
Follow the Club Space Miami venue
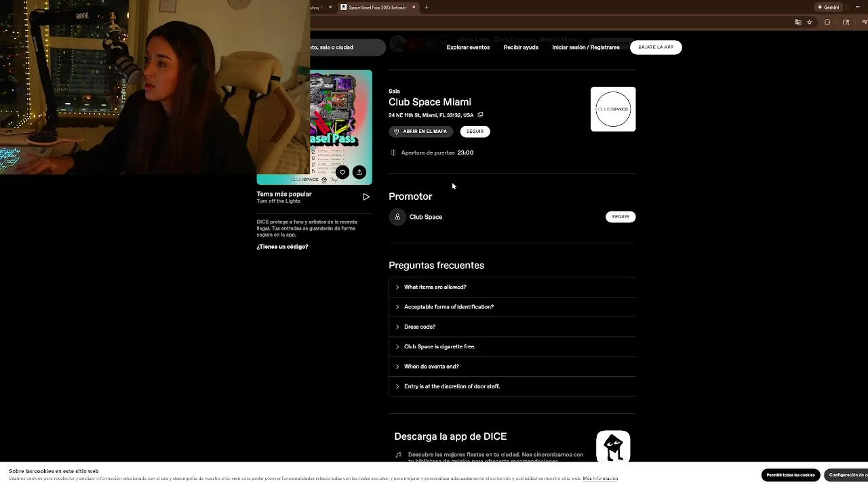pos(475,131)
